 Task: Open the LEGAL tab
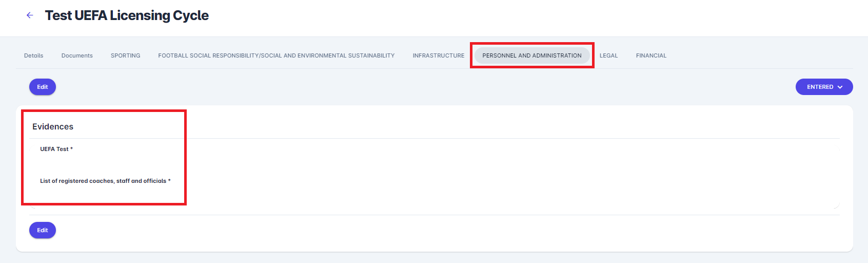pyautogui.click(x=608, y=55)
